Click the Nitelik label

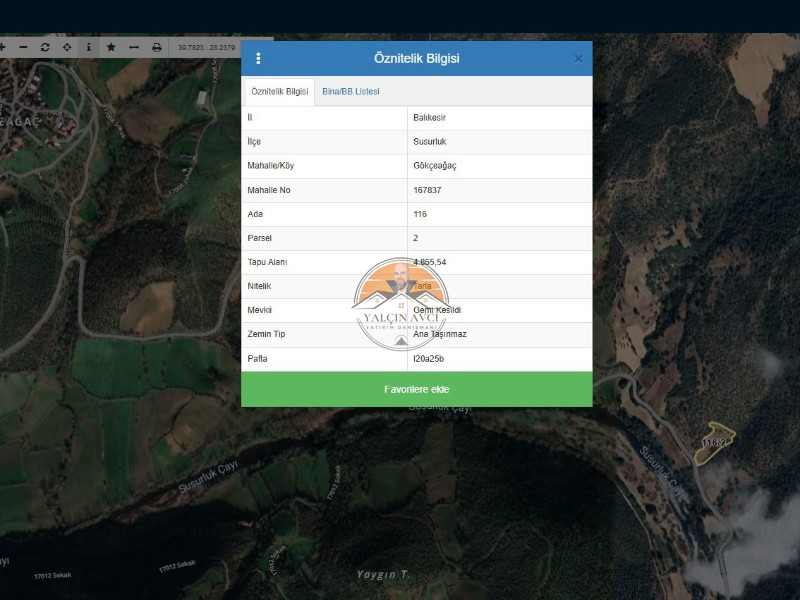259,286
